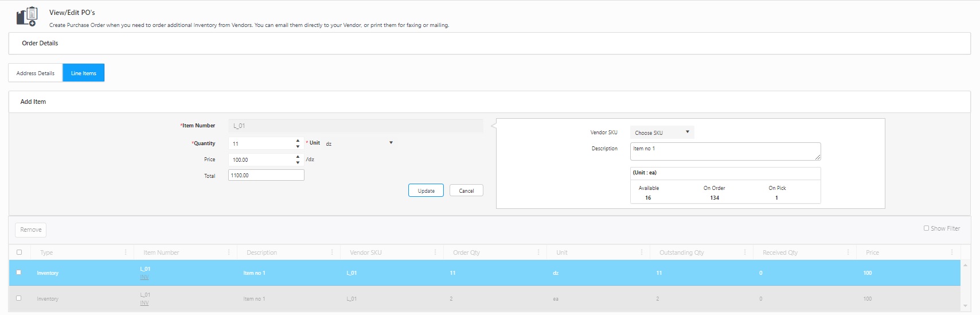Open Description column options menu
980x315 pixels.
[332, 252]
